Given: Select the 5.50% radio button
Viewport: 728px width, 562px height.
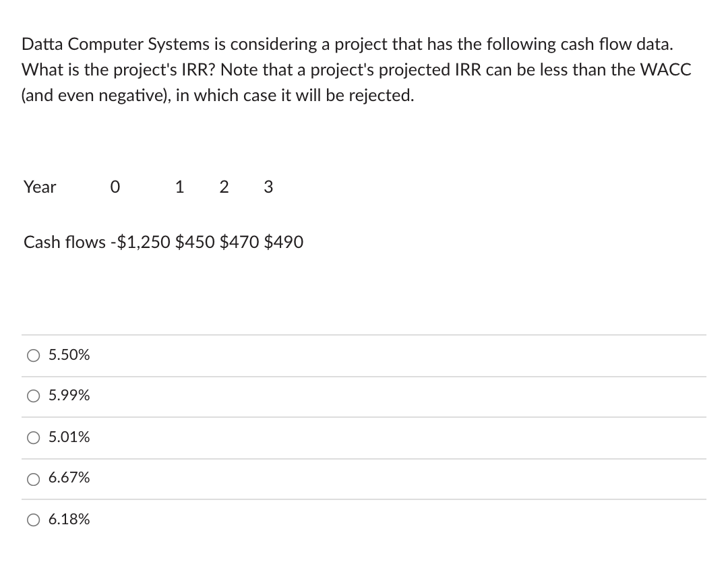Looking at the screenshot, I should coord(33,356).
